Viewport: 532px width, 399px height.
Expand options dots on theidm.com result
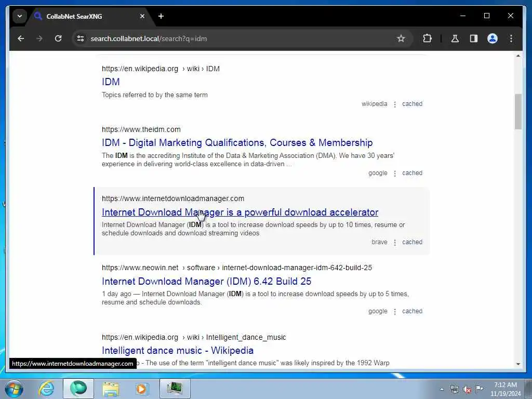[x=395, y=174]
